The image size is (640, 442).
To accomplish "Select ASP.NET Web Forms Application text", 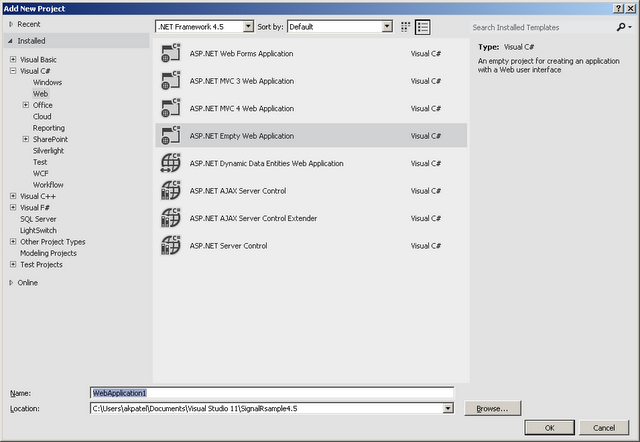I will (241, 53).
